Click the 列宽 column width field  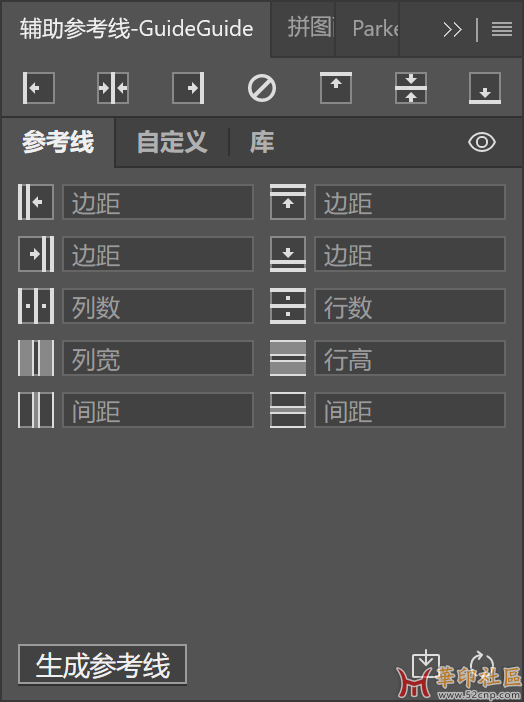point(158,358)
